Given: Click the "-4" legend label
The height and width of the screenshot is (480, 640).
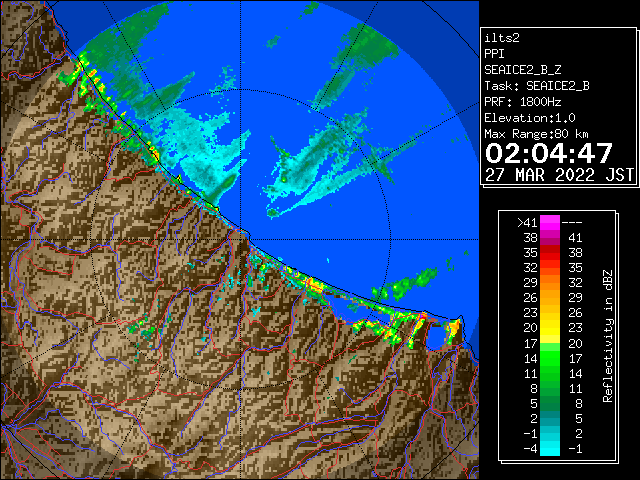Looking at the screenshot, I should [x=530, y=449].
